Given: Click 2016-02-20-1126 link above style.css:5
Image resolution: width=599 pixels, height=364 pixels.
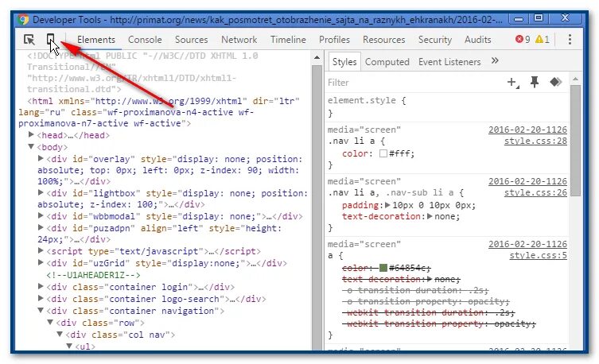Looking at the screenshot, I should 527,244.
